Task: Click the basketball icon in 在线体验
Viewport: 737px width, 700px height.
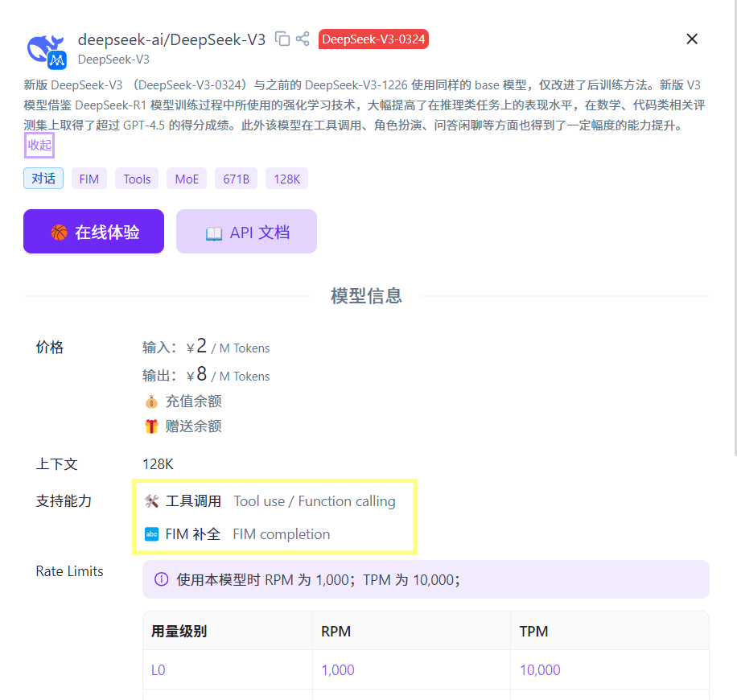Action: click(60, 233)
